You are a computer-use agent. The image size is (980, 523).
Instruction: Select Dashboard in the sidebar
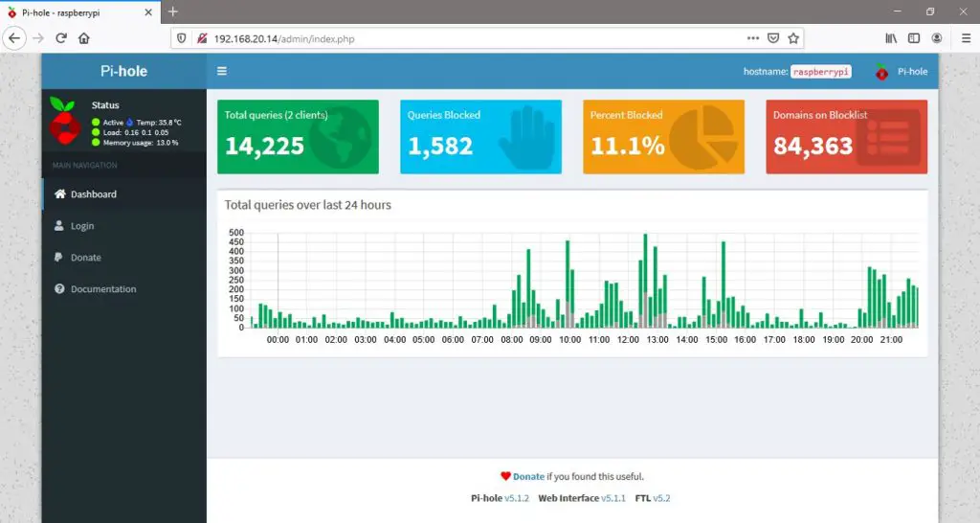tap(93, 194)
